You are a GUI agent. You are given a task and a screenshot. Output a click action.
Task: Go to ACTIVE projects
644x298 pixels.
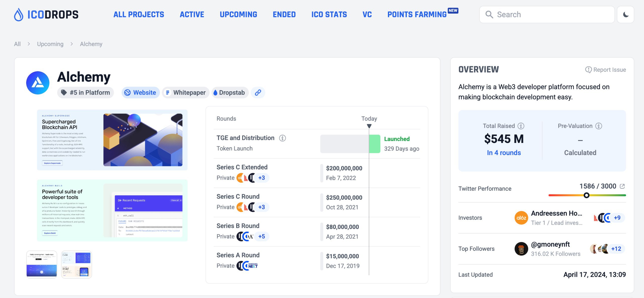[x=192, y=15]
